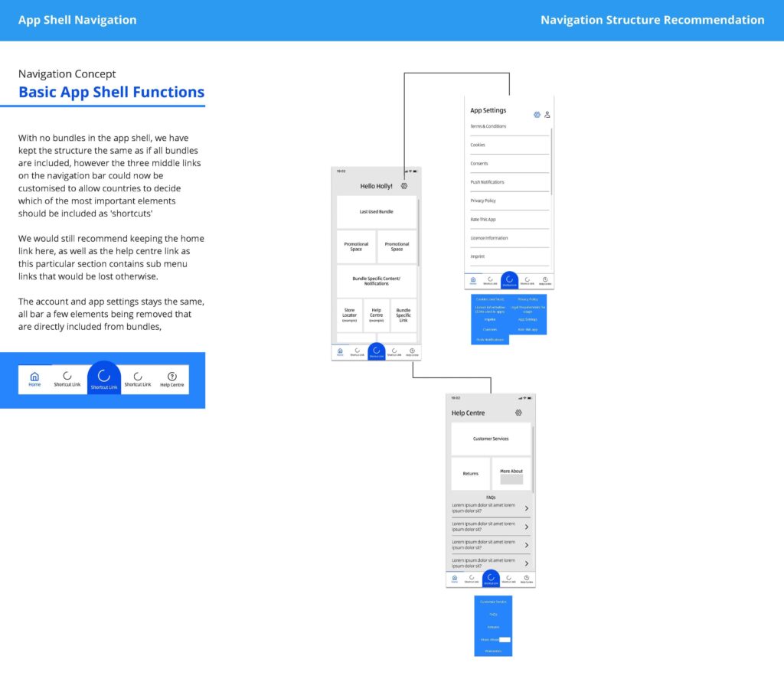Click the scrollbar on the App Settings screen

point(551,161)
